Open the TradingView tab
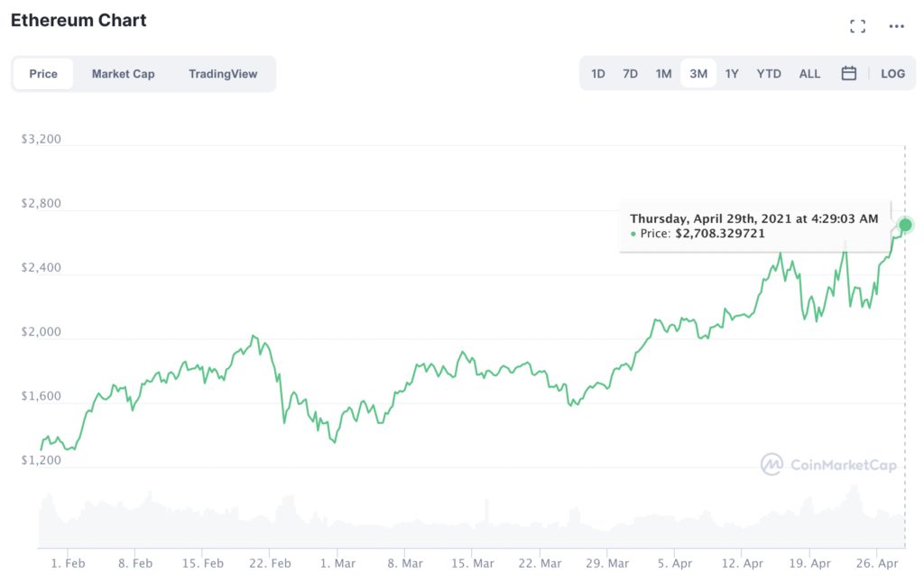This screenshot has height=582, width=924. (x=223, y=74)
